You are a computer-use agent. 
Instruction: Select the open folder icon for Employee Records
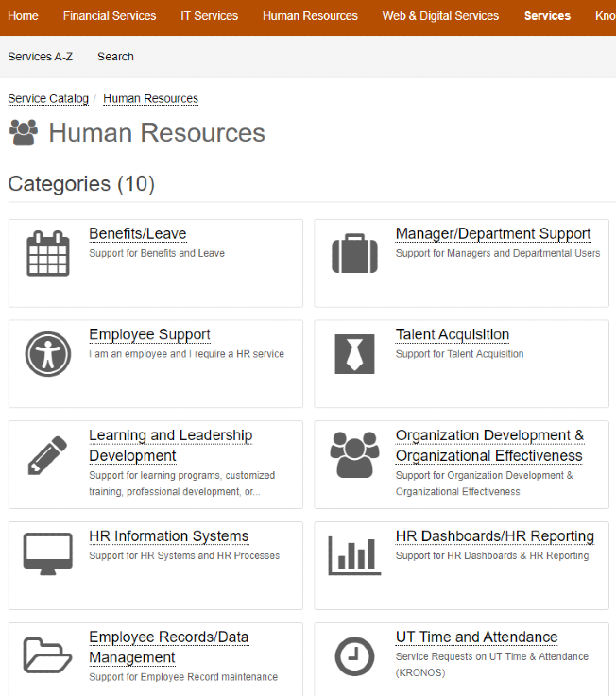click(48, 654)
